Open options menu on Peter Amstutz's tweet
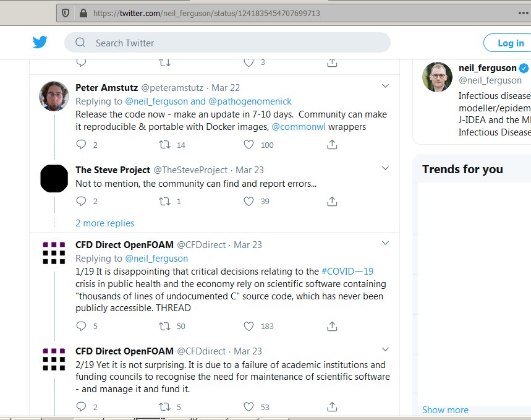Screen dimensions: 531x420 [385, 86]
